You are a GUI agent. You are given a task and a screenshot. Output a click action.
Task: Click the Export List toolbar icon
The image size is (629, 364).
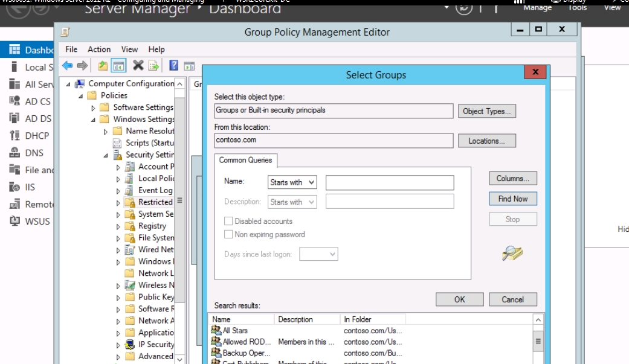click(153, 66)
